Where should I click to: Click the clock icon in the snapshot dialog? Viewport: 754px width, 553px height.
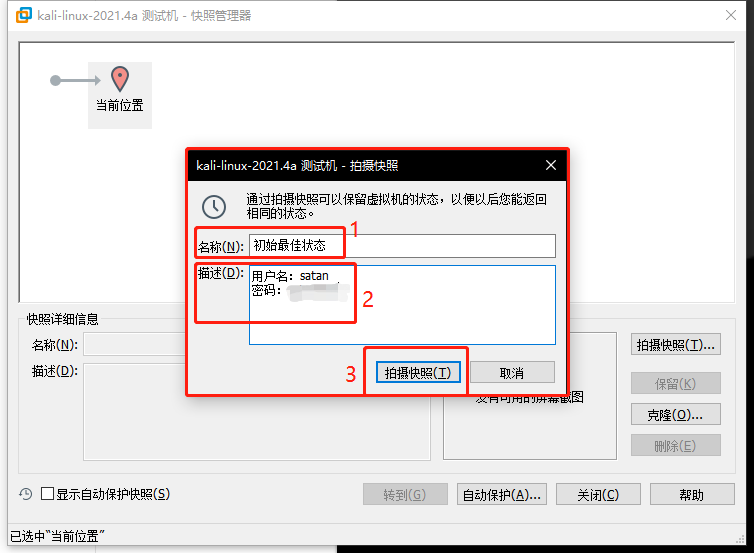pos(214,207)
